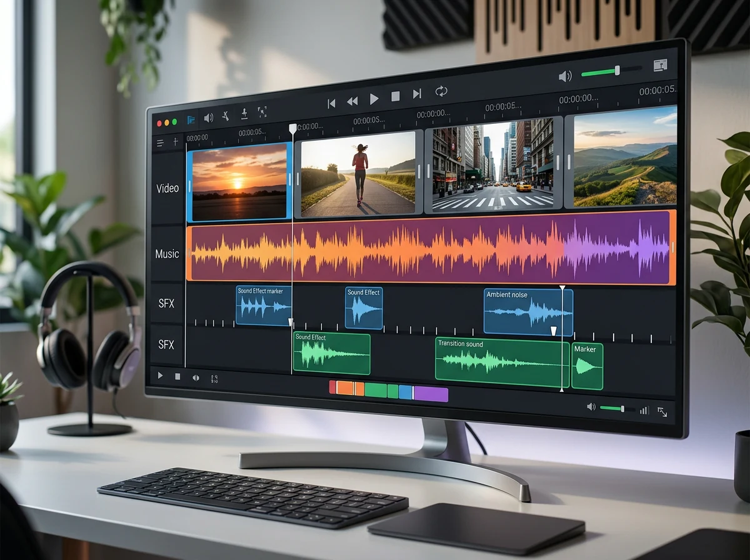The image size is (750, 560).
Task: Open the hamburger track menu icon
Action: coord(161,143)
